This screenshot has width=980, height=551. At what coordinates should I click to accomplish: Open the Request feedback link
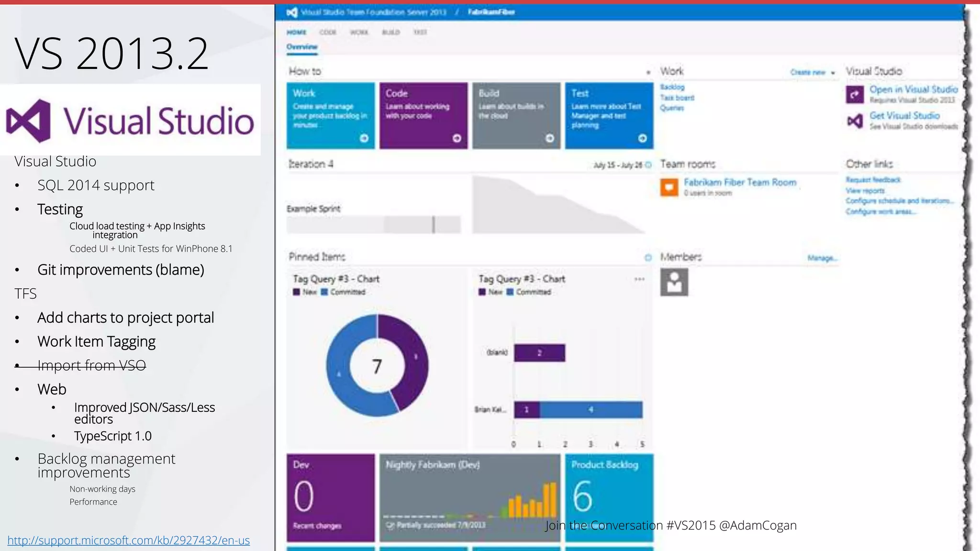click(x=873, y=180)
